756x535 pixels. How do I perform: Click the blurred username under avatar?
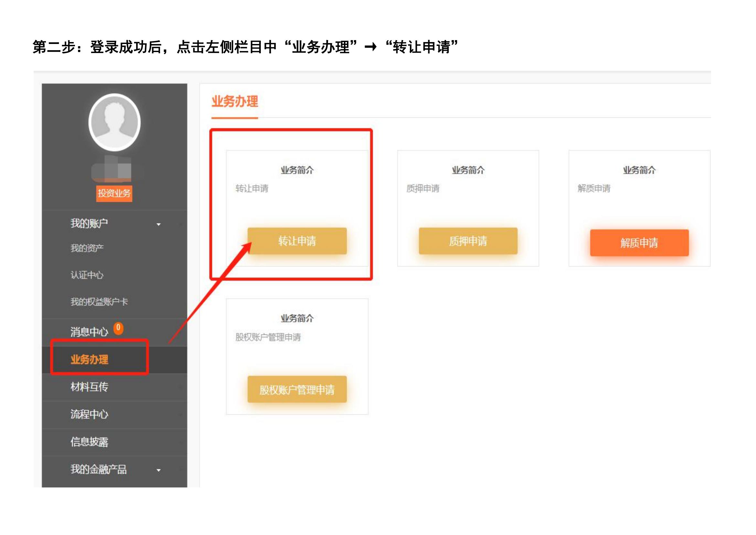pos(111,169)
